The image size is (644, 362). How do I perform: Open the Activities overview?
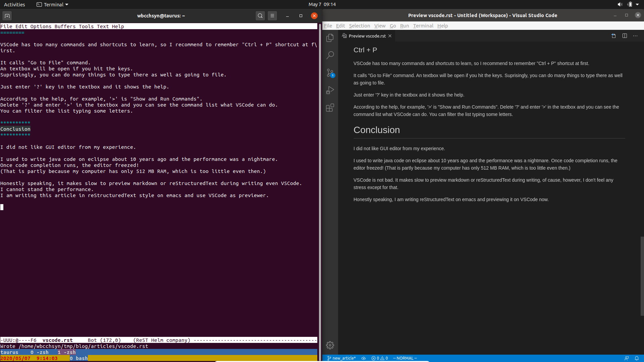[14, 4]
